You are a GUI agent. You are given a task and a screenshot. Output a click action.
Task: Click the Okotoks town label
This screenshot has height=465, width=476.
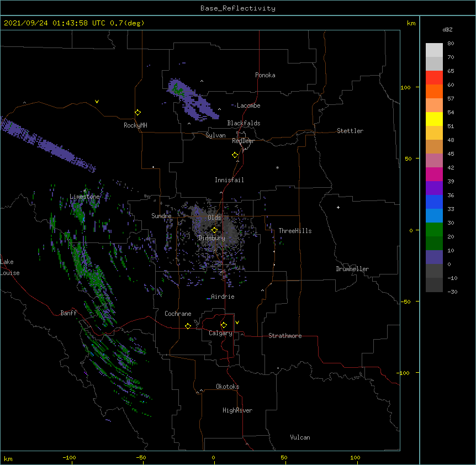228,387
